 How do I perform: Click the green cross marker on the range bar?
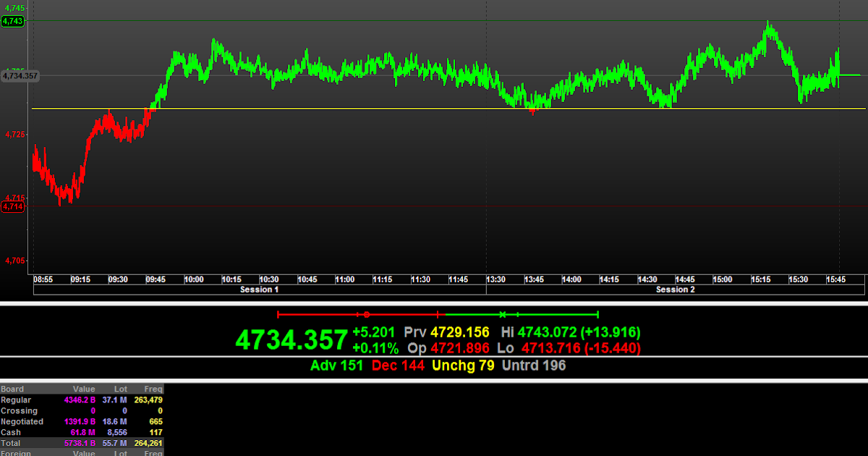click(x=502, y=314)
